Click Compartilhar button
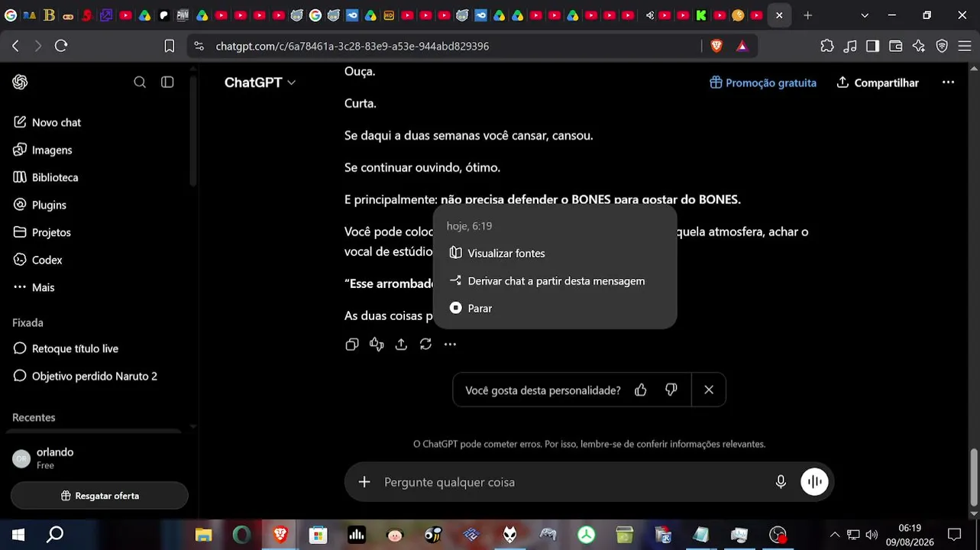 (x=878, y=82)
